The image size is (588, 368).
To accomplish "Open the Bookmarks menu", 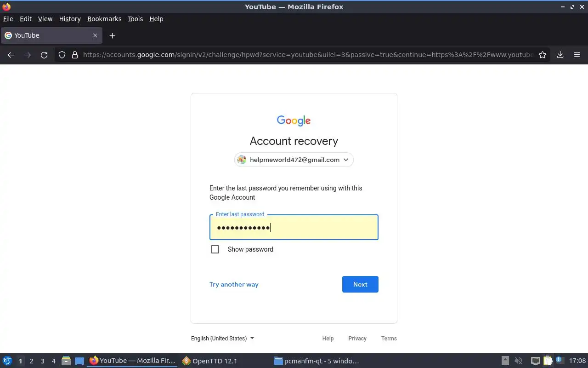I will tap(104, 19).
